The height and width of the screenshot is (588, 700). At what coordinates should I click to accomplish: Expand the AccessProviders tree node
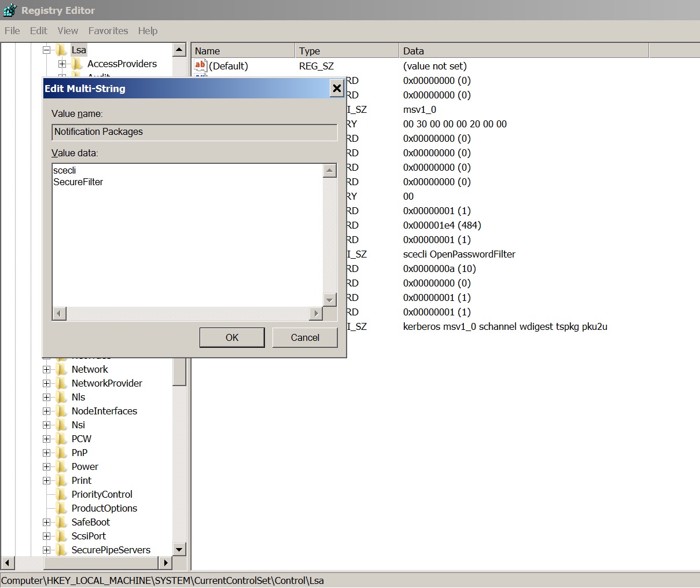point(62,64)
